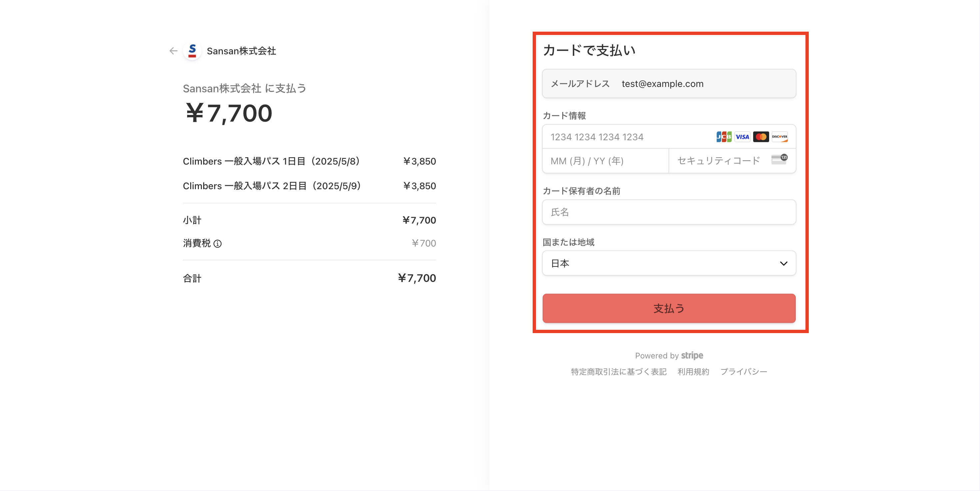Open 特定商取引法に基づく表記 link
The width and height of the screenshot is (980, 491).
(x=619, y=371)
